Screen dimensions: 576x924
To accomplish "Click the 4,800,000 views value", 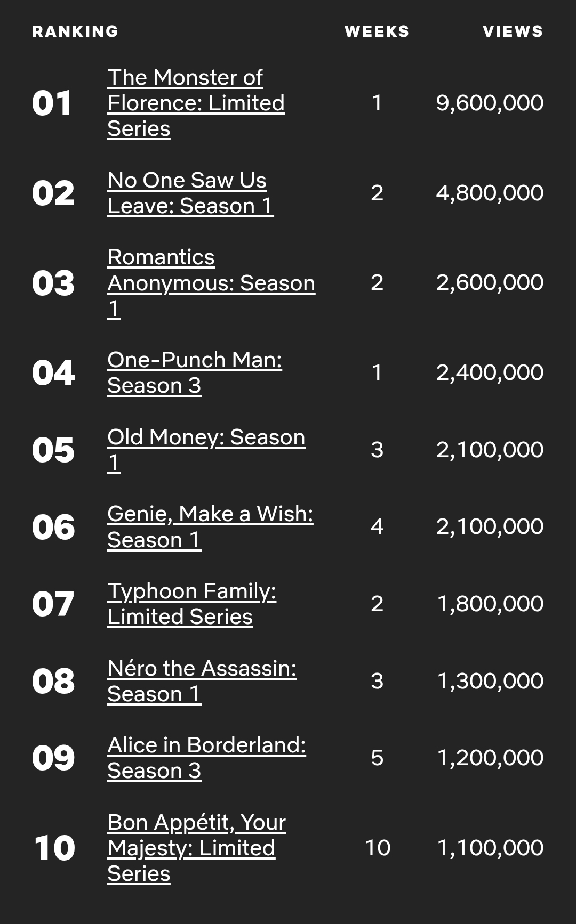I will point(490,193).
